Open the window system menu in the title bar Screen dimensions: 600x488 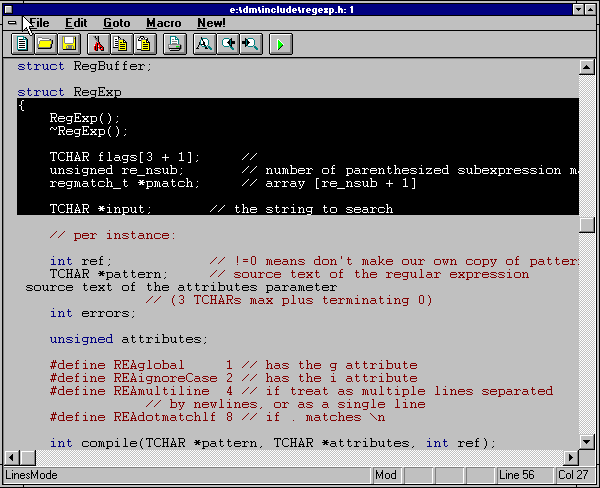(x=8, y=10)
